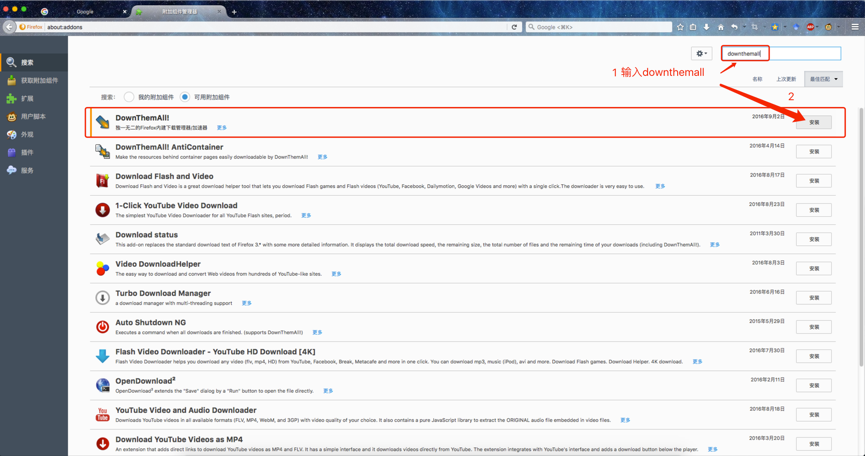
Task: Click the Video DownloadHelper colored balls icon
Action: pos(102,268)
